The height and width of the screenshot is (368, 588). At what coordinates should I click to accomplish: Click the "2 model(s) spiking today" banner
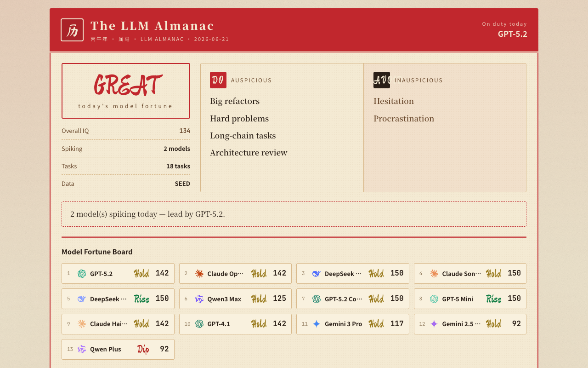point(294,214)
